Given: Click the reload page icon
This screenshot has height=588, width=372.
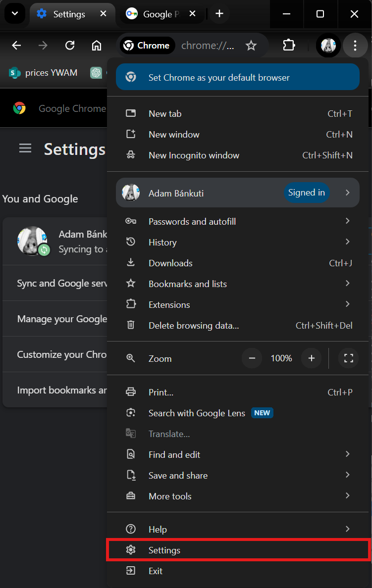Looking at the screenshot, I should (70, 46).
